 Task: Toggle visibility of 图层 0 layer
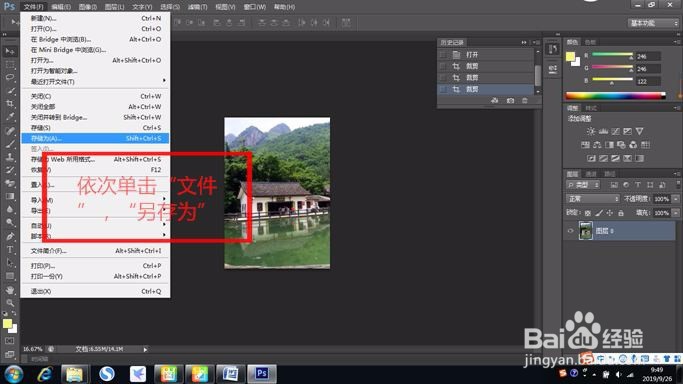(x=571, y=231)
